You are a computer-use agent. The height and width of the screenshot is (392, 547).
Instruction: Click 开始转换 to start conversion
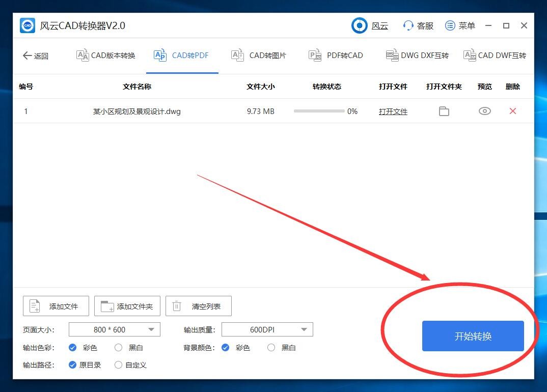[x=473, y=336]
